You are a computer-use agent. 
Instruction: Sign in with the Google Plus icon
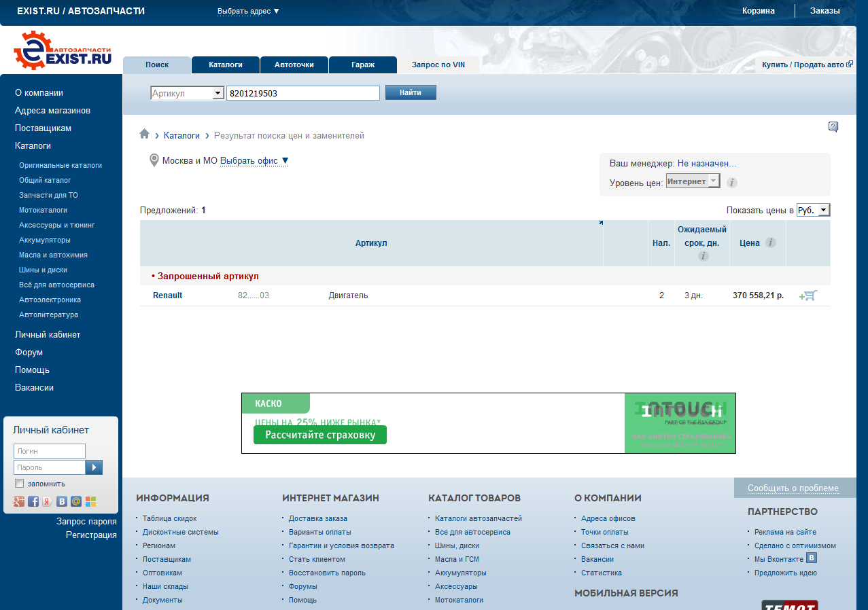tap(19, 501)
